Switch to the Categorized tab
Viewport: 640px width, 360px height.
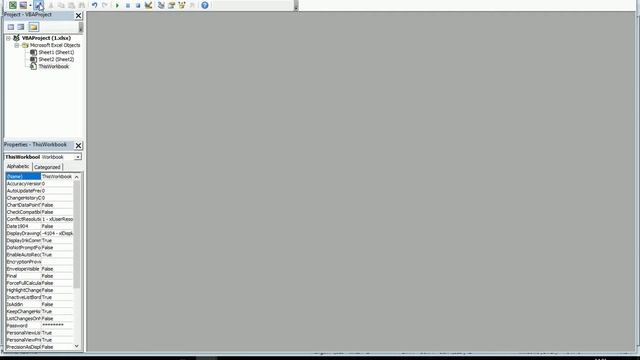point(47,167)
